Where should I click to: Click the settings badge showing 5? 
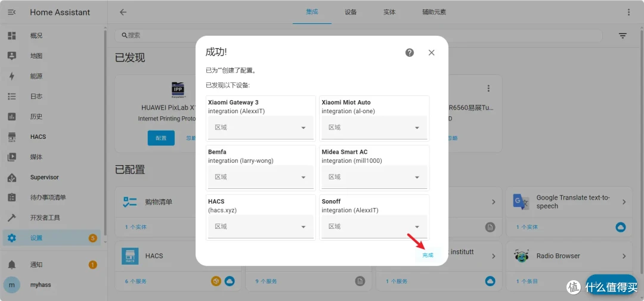(92, 238)
